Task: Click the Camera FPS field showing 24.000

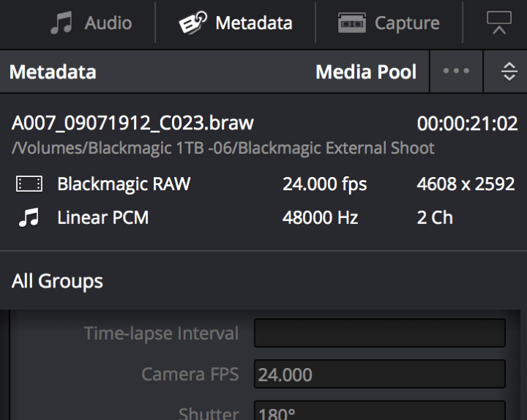Action: point(380,374)
